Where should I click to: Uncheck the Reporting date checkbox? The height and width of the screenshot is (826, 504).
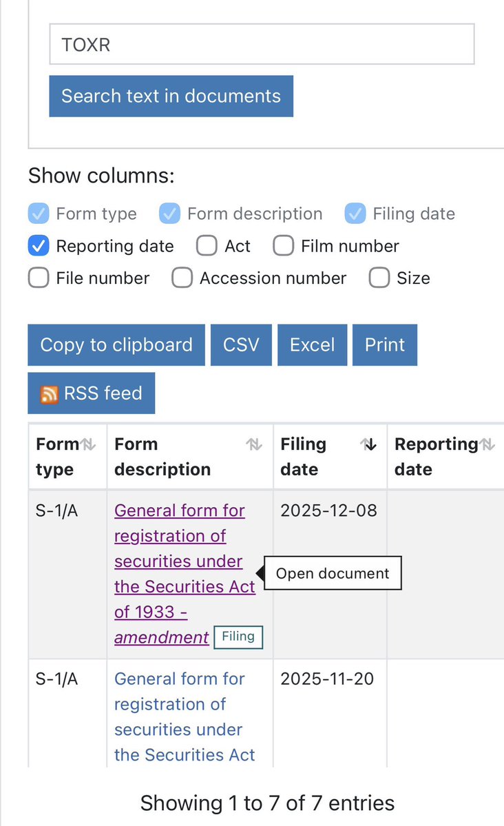click(39, 246)
